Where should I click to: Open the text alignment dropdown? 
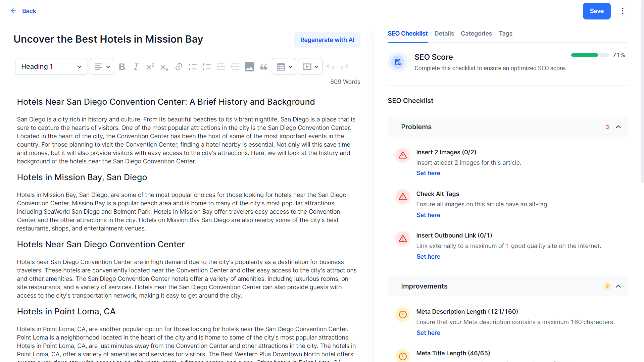pyautogui.click(x=102, y=66)
